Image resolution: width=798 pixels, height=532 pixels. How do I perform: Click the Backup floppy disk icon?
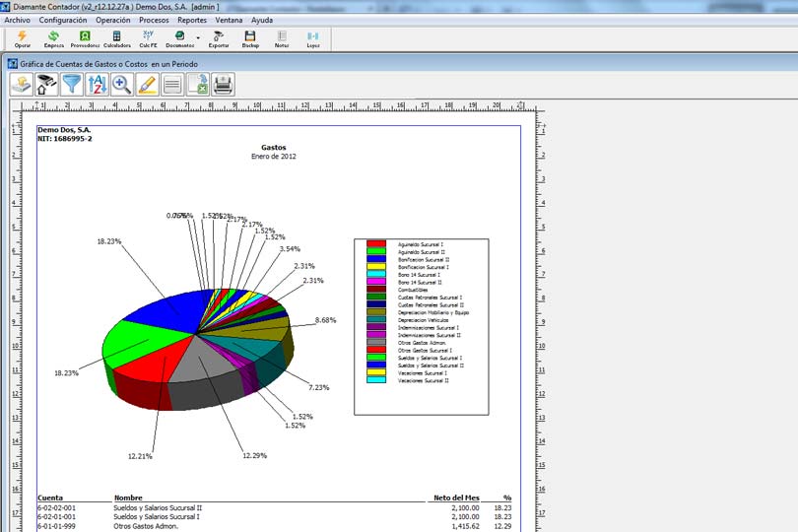point(250,38)
